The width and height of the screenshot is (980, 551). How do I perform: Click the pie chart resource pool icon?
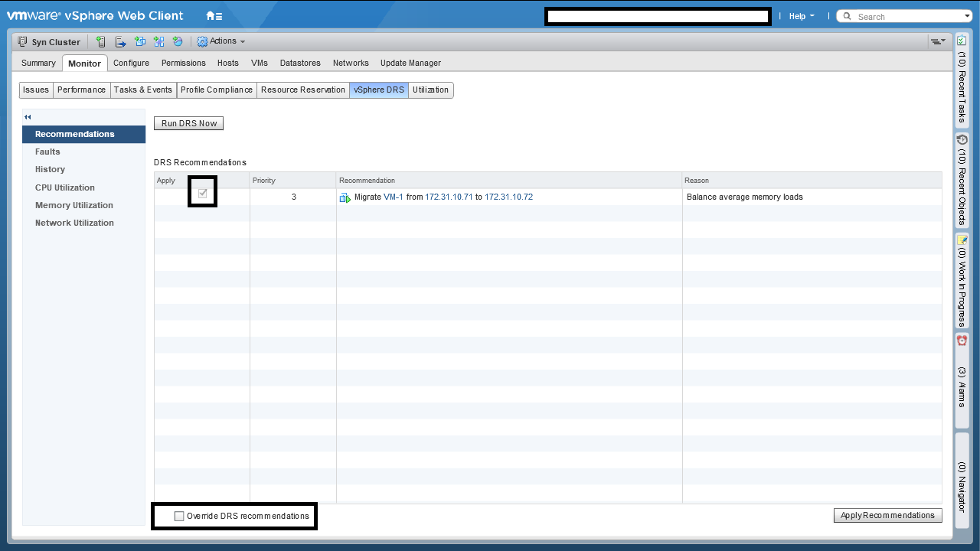178,41
